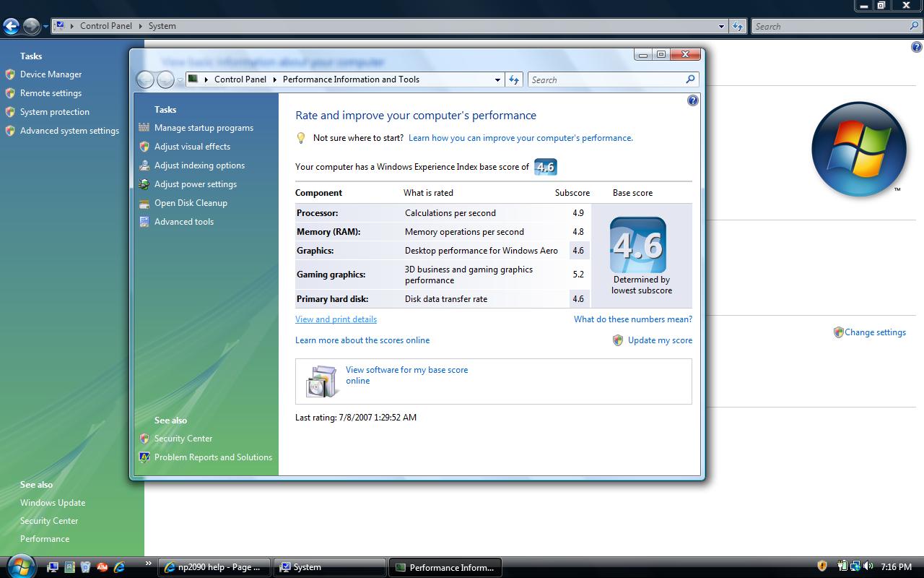Click the Adjust visual effects shield icon
Viewport: 924px width, 578px height.
tap(144, 147)
